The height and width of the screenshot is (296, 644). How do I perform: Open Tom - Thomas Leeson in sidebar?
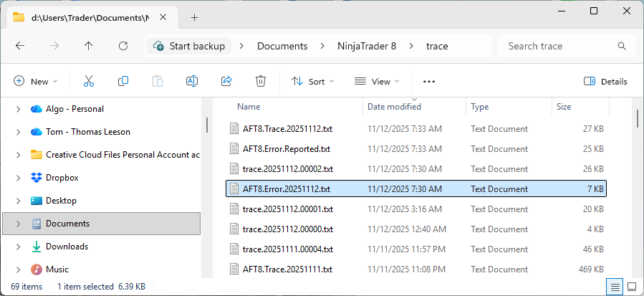88,132
